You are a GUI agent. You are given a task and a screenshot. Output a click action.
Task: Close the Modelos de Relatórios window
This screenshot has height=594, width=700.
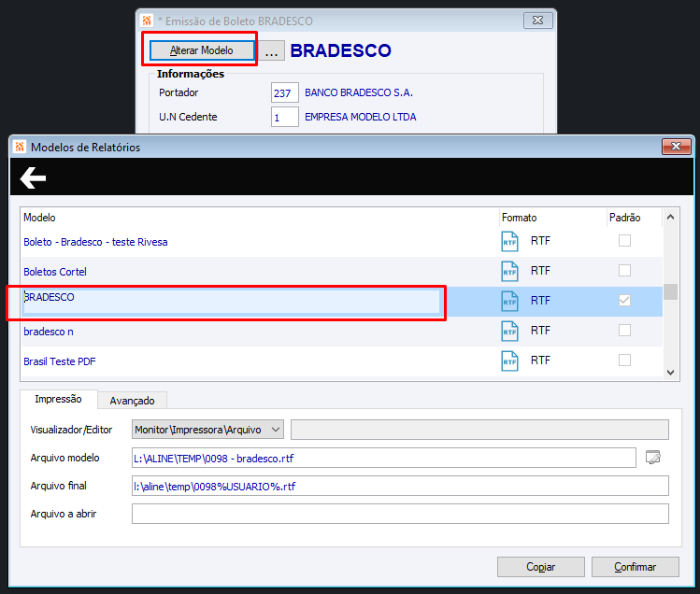(x=676, y=147)
